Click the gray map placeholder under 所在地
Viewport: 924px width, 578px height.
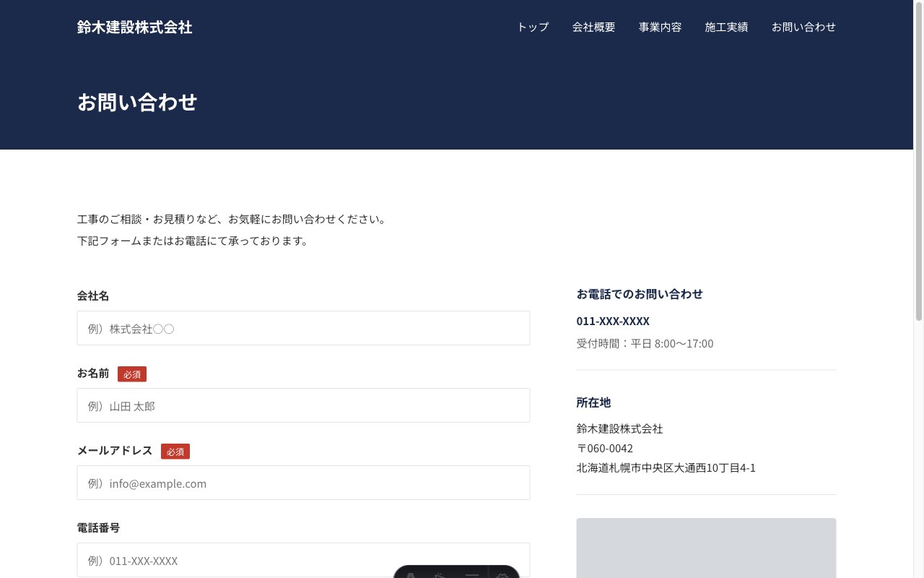[706, 548]
